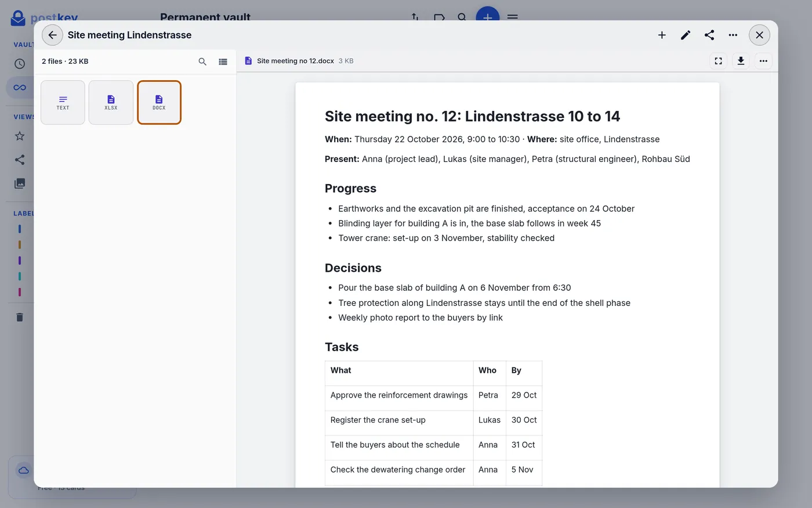Search within the files list
Screen dimensions: 812x508
pyautogui.click(x=202, y=62)
